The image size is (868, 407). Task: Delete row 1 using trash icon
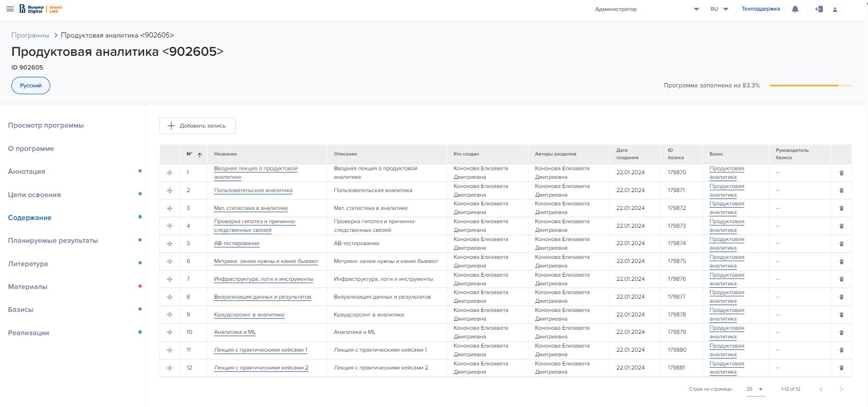click(841, 173)
